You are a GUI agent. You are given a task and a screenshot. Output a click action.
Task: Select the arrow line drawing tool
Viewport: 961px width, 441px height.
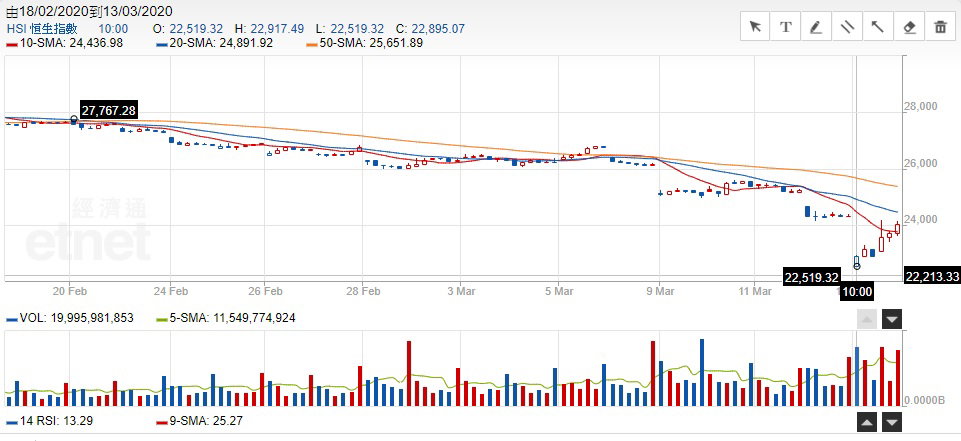click(x=878, y=26)
